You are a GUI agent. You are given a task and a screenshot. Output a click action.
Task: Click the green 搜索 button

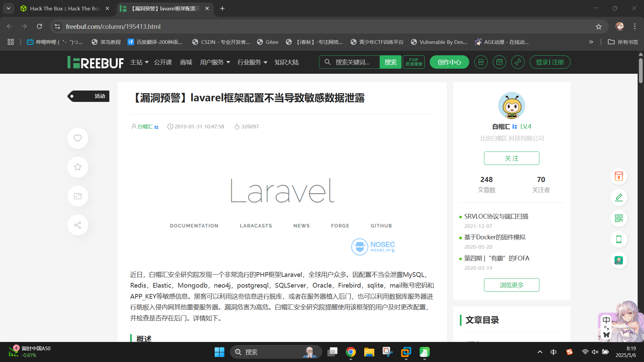[x=390, y=62]
